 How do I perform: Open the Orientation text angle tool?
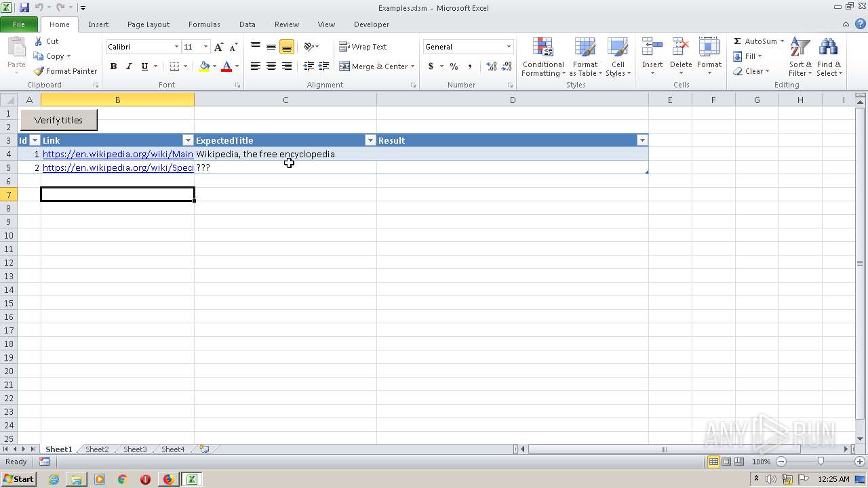(311, 47)
